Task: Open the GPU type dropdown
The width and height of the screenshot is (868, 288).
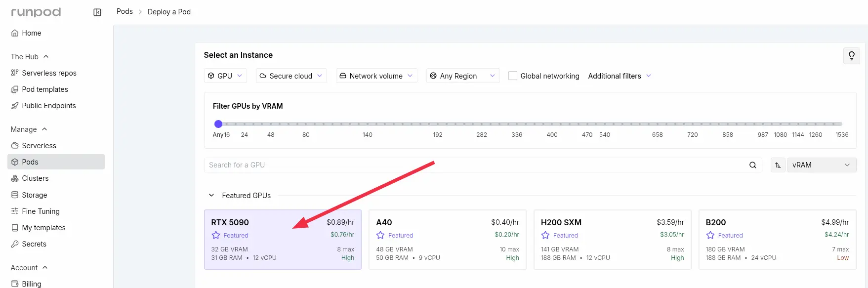Action: 225,76
